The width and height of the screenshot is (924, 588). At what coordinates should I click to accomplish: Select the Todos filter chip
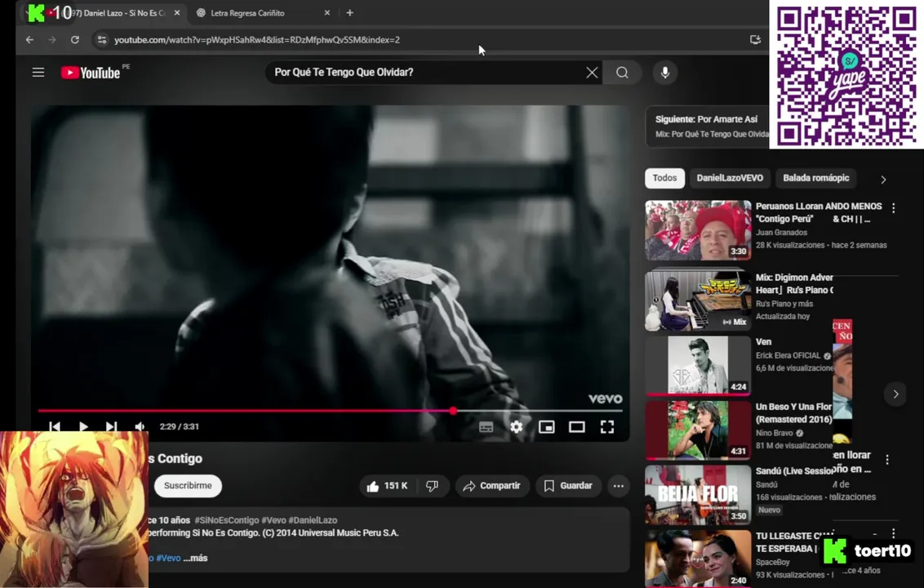pyautogui.click(x=664, y=178)
